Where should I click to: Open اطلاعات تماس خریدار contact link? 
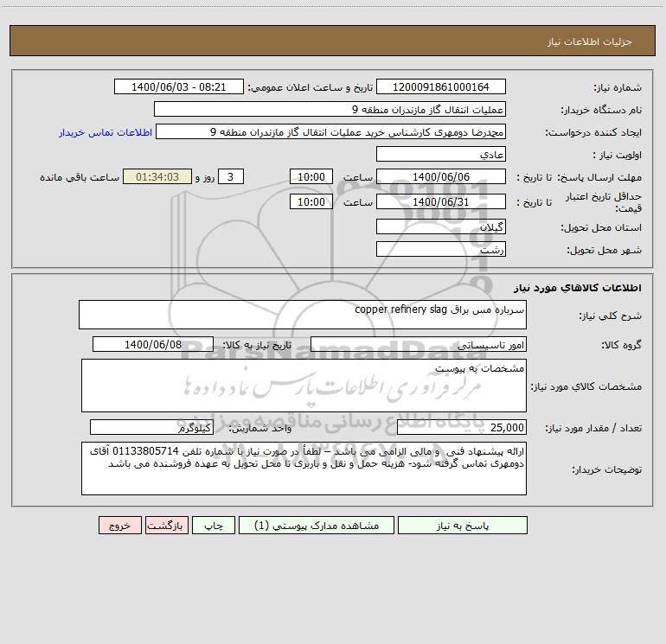tap(106, 132)
